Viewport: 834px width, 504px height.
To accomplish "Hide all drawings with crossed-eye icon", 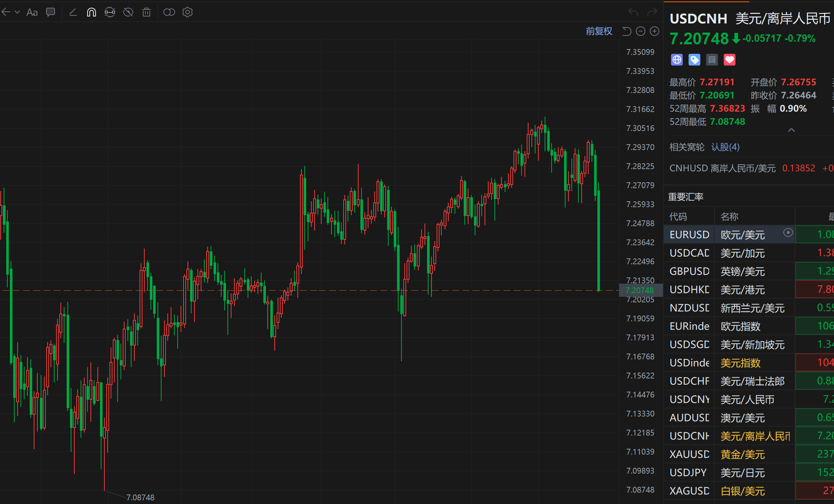I will [128, 12].
